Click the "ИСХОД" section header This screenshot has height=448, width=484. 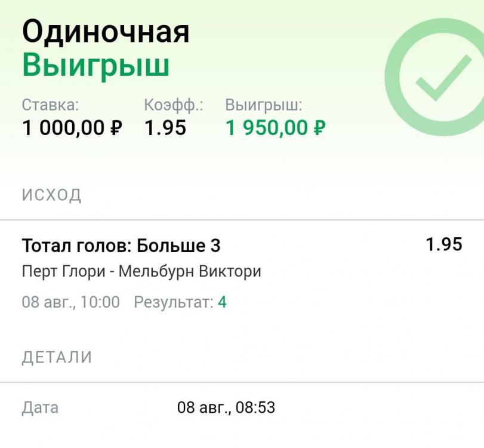pyautogui.click(x=52, y=195)
